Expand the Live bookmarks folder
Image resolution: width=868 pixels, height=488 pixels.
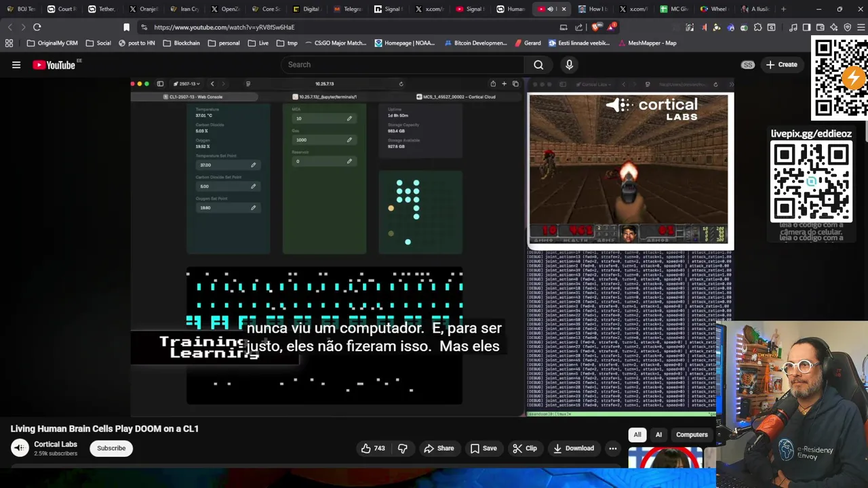(x=258, y=43)
